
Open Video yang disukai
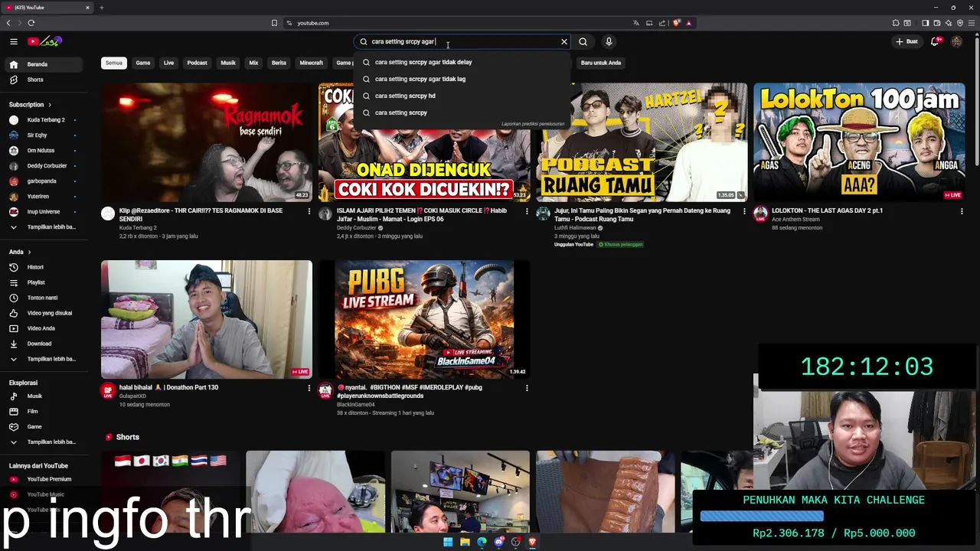pyautogui.click(x=43, y=313)
